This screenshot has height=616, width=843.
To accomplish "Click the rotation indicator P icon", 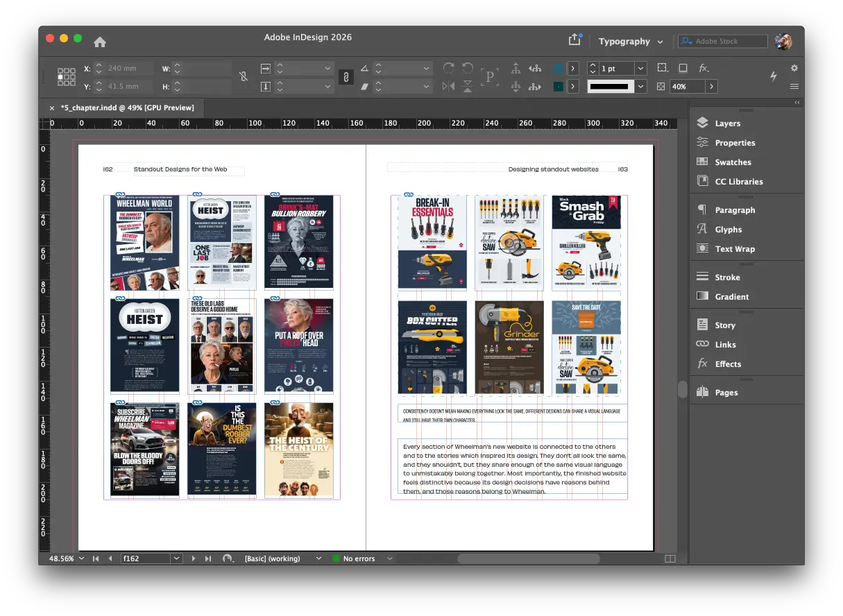I will pos(490,77).
